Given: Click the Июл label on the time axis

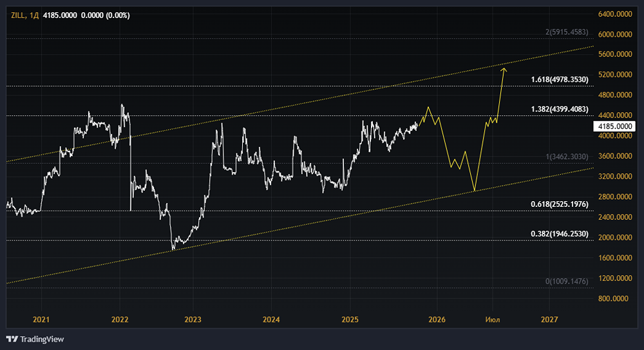Looking at the screenshot, I should [x=493, y=320].
